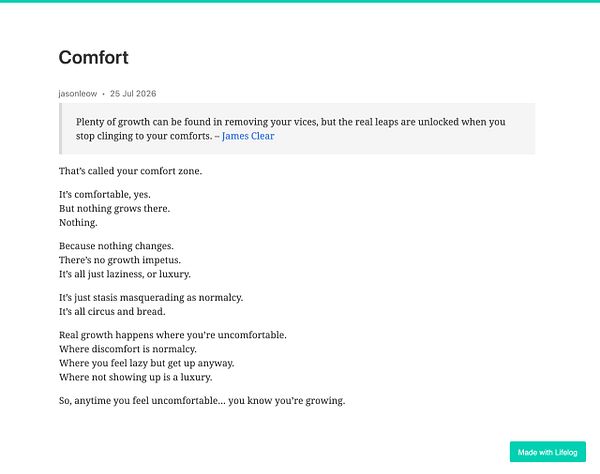Click the 25 Jul 2026 date
600x474 pixels.
[133, 94]
